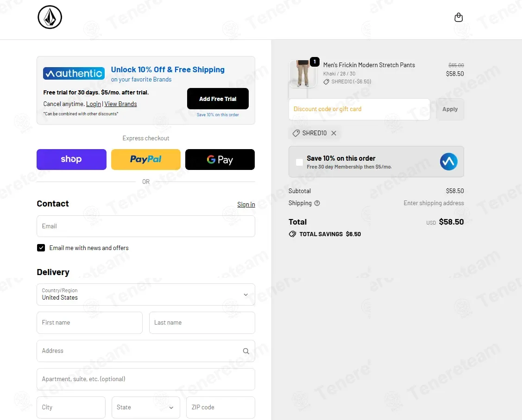This screenshot has width=522, height=420.
Task: Open the shopping bag cart icon
Action: click(x=459, y=18)
